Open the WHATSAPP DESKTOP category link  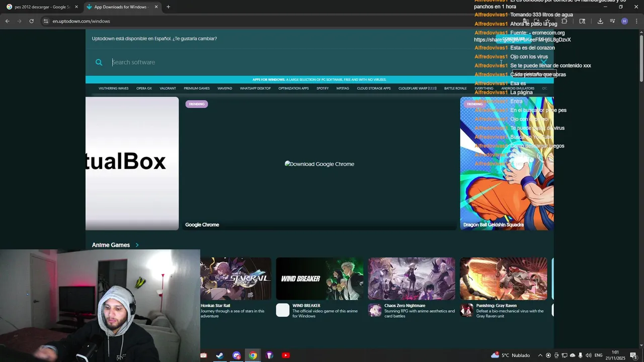[255, 88]
